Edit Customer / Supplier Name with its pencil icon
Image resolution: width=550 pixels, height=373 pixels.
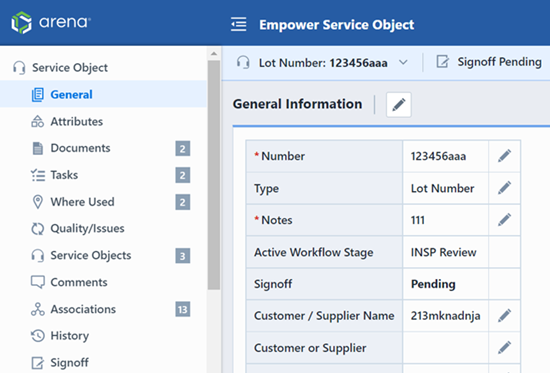pos(504,315)
